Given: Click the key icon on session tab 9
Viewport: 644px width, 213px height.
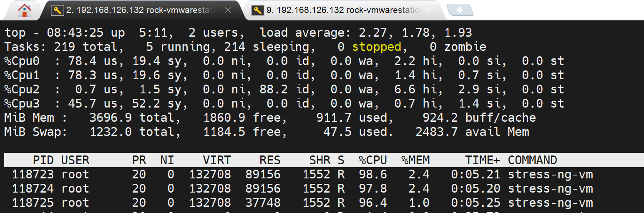Looking at the screenshot, I should click(258, 10).
